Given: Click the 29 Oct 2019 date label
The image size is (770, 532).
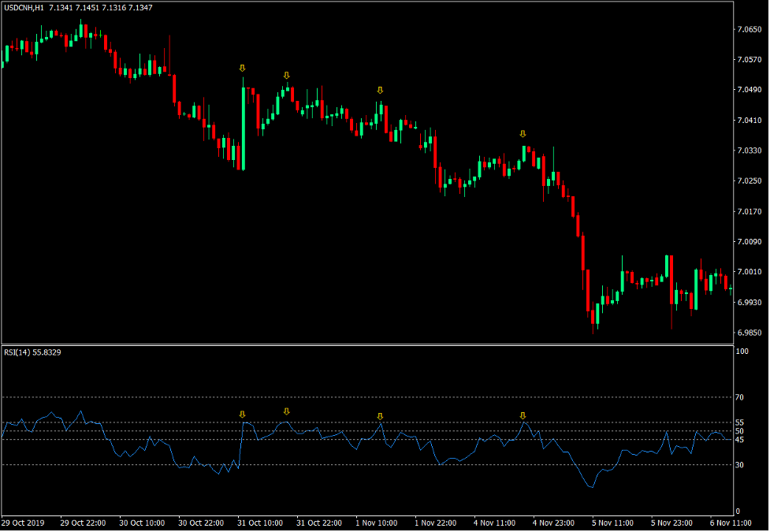Looking at the screenshot, I should coord(23,523).
